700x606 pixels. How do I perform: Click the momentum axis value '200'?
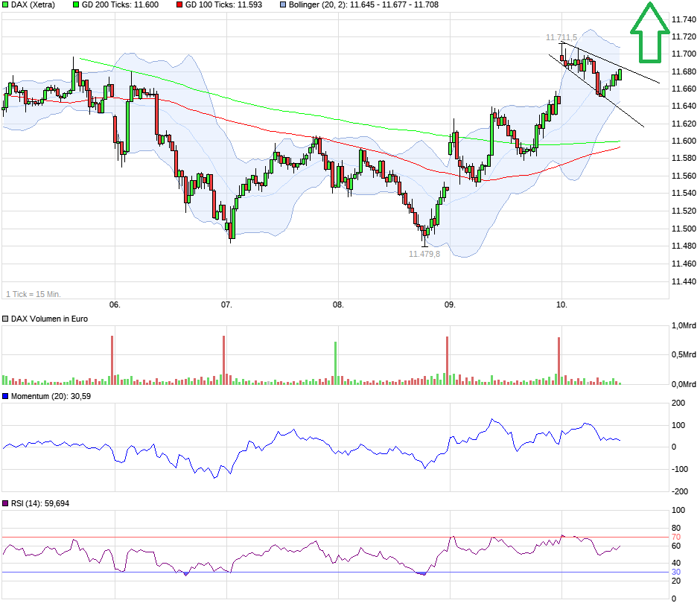678,403
